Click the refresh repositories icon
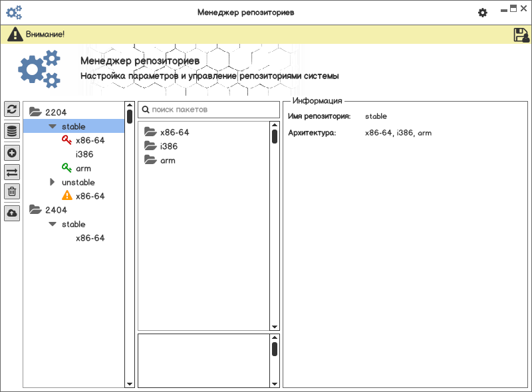 (x=12, y=109)
